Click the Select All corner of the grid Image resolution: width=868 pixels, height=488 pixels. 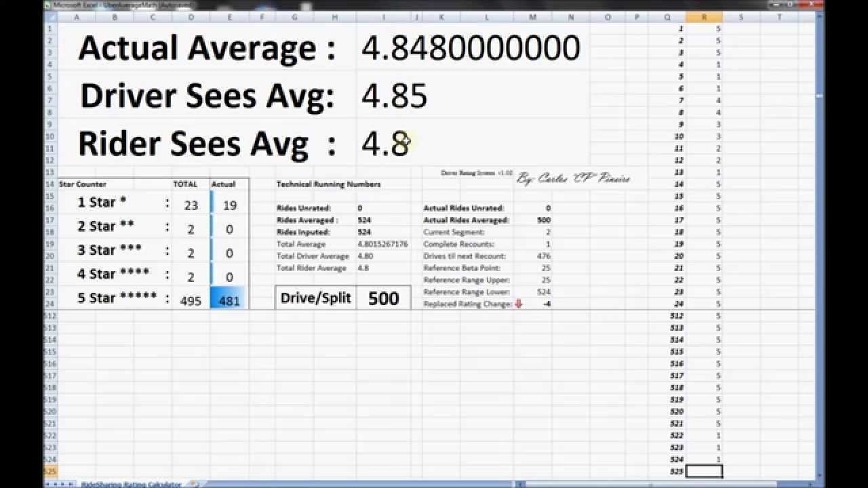click(x=50, y=17)
